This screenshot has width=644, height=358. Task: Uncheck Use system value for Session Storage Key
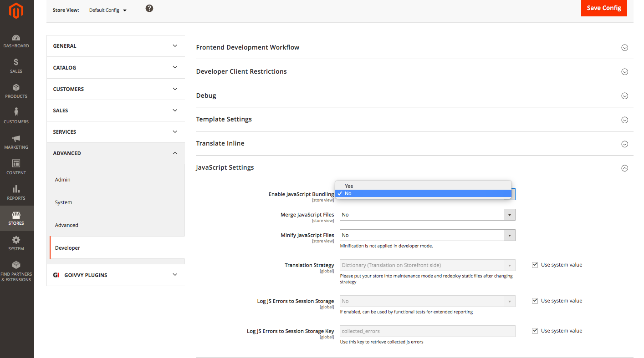pyautogui.click(x=535, y=331)
